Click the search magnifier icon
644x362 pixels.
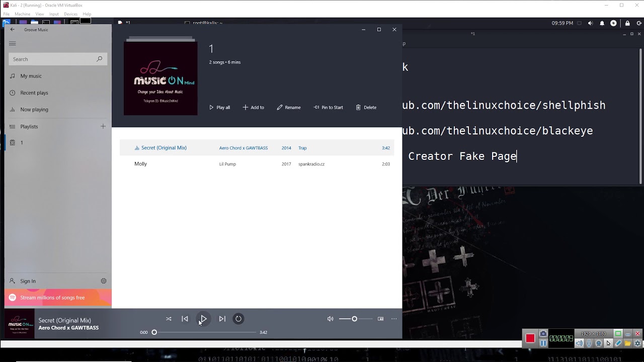[100, 59]
